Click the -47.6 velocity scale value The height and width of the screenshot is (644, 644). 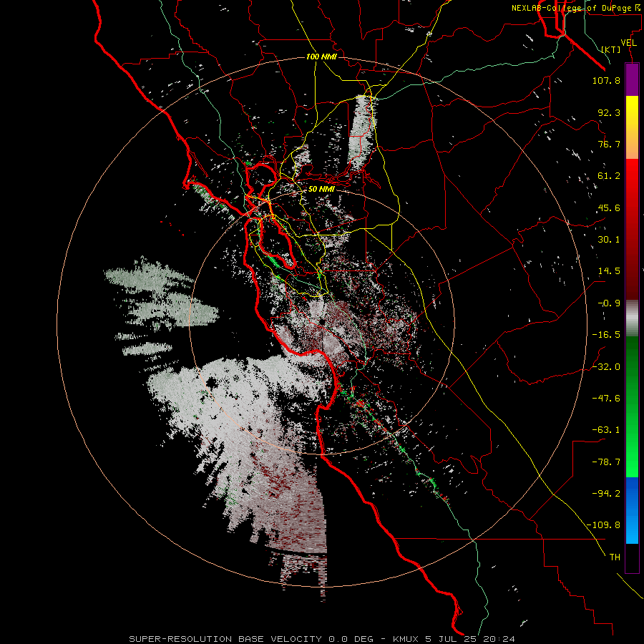(606, 398)
